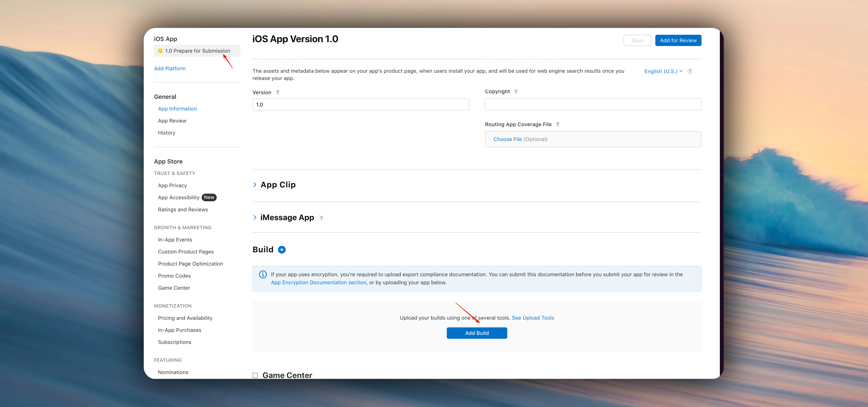Viewport: 868px width, 407px height.
Task: Open the See Upload Tools link
Action: coord(533,317)
